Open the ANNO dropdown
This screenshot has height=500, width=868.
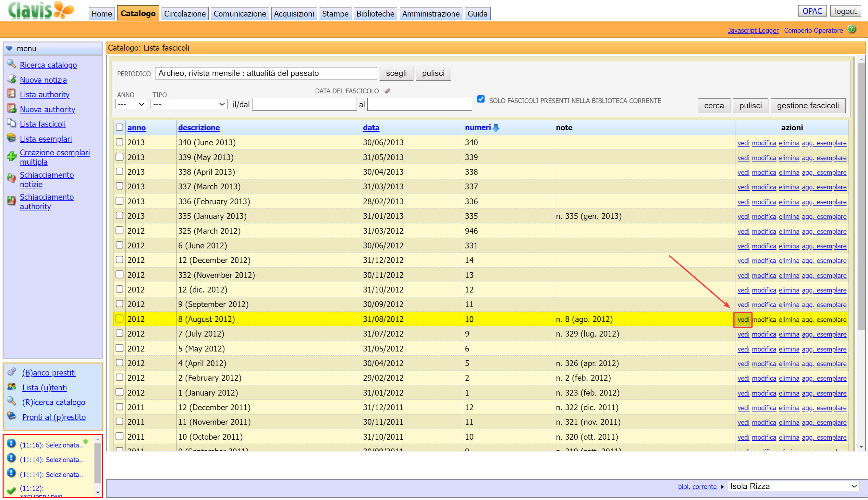click(131, 104)
